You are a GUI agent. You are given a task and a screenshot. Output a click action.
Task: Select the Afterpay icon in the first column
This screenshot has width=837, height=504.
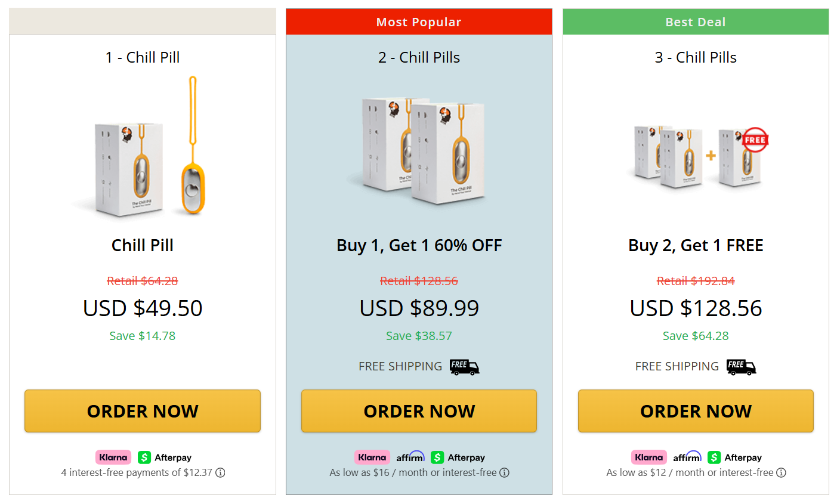pos(164,457)
